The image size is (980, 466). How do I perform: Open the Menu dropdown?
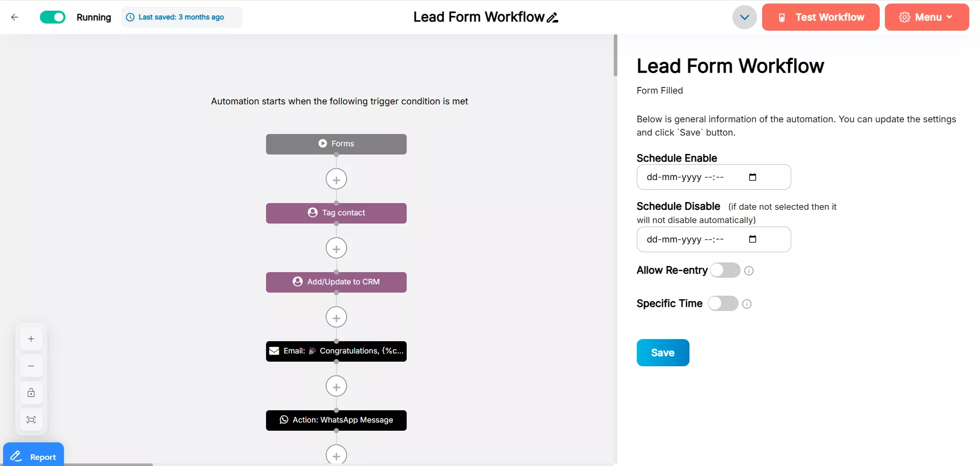pyautogui.click(x=926, y=17)
